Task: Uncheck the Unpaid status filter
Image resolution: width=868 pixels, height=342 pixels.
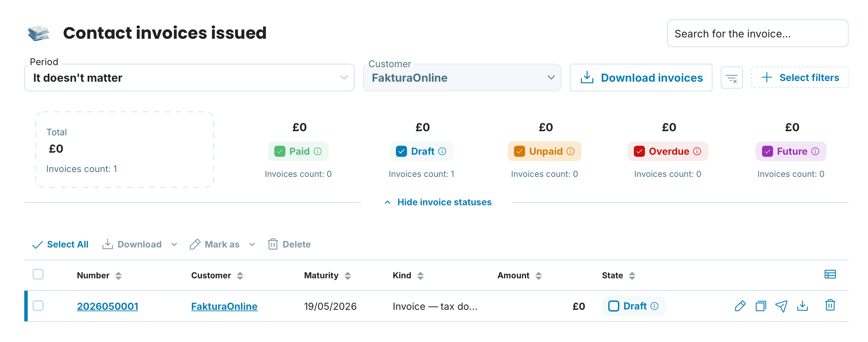Action: point(520,151)
